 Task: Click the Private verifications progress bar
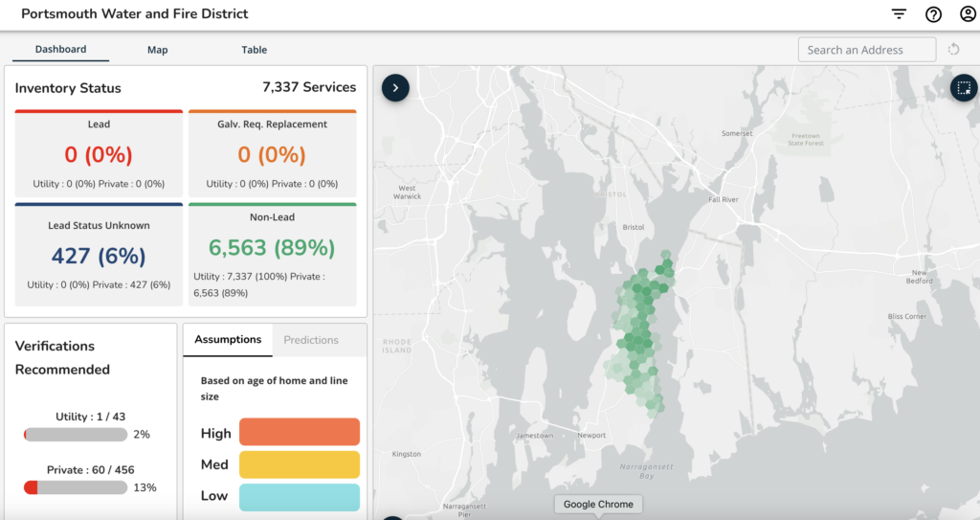(x=76, y=487)
